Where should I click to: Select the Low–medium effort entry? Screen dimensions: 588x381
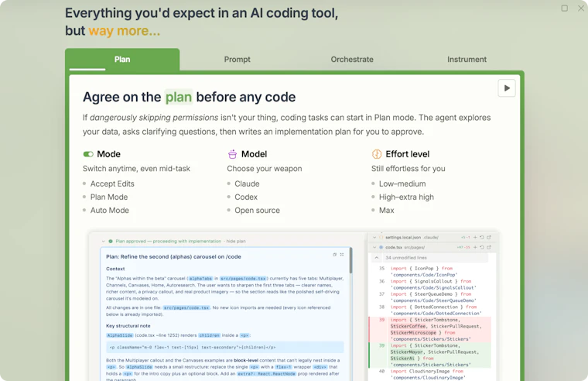coord(402,184)
